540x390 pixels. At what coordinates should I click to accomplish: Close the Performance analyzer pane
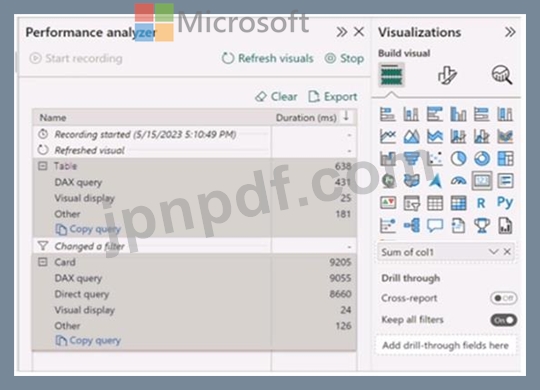click(x=359, y=32)
